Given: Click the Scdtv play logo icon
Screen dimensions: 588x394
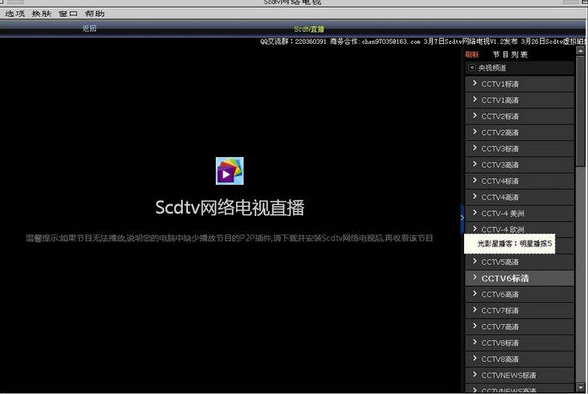Looking at the screenshot, I should (230, 171).
